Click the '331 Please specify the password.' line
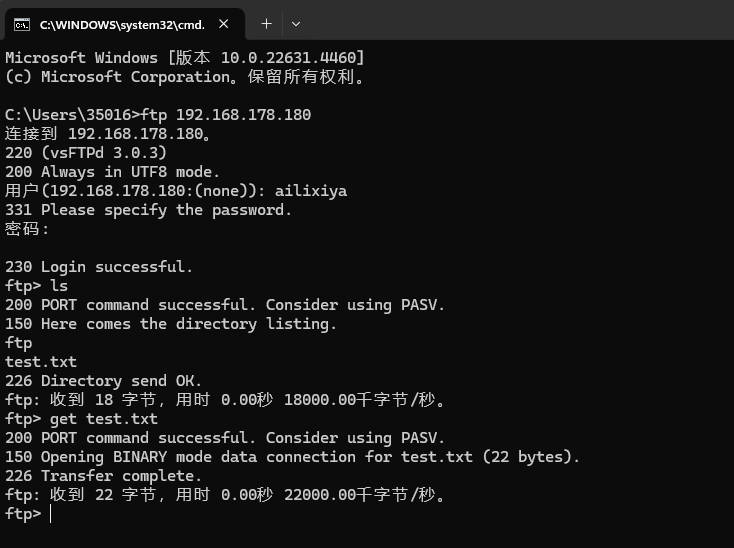The image size is (734, 548). 148,210
